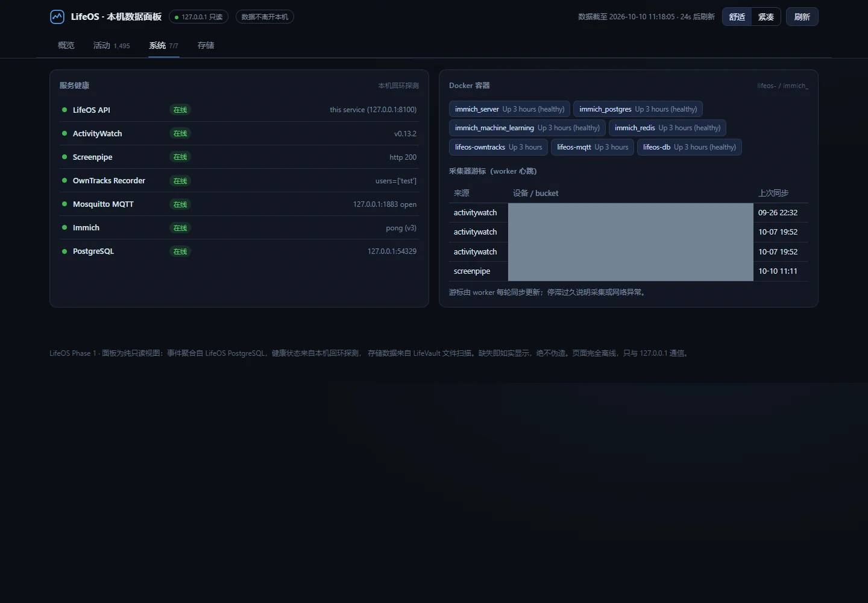Viewport: 868px width, 603px height.
Task: Select the OwnTracks Recorder service name
Action: (109, 180)
